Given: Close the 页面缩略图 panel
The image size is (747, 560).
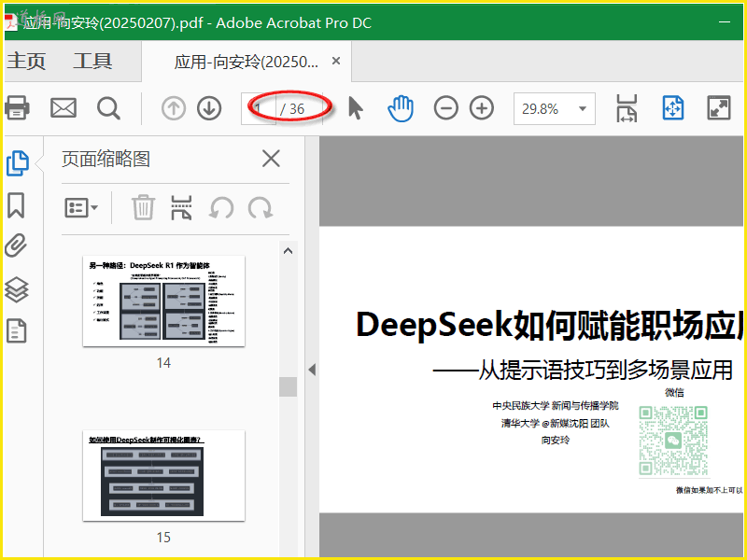Looking at the screenshot, I should (271, 159).
